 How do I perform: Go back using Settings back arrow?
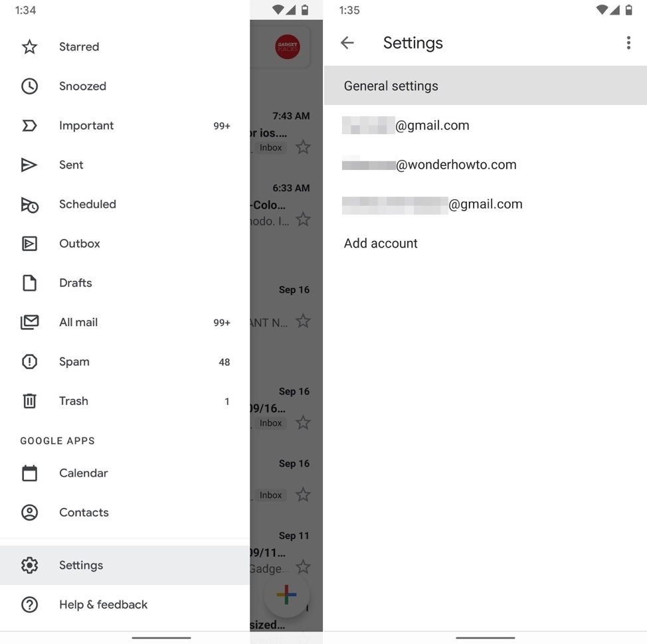347,43
